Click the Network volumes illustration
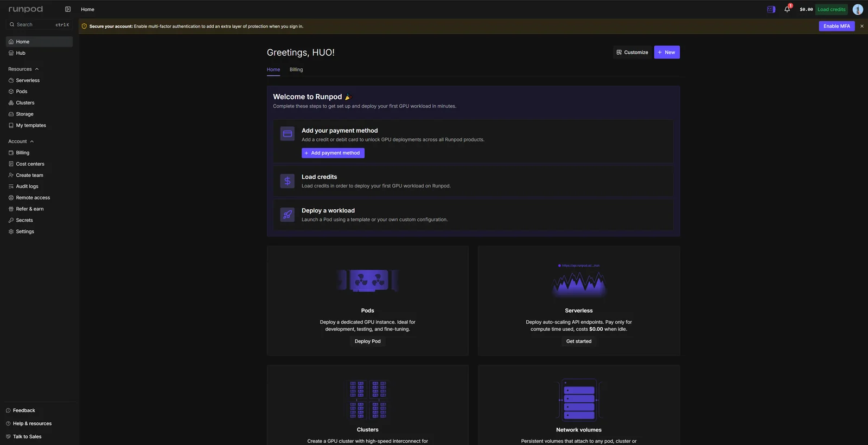The image size is (868, 445). (x=579, y=400)
